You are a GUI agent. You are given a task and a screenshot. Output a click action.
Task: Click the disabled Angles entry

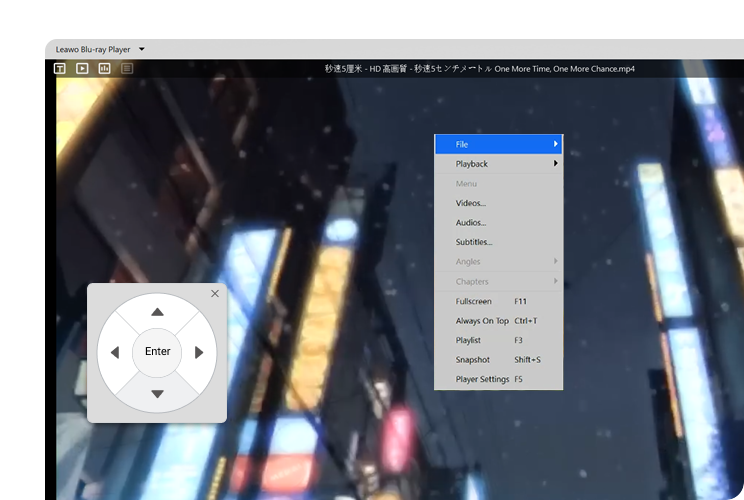(x=499, y=261)
